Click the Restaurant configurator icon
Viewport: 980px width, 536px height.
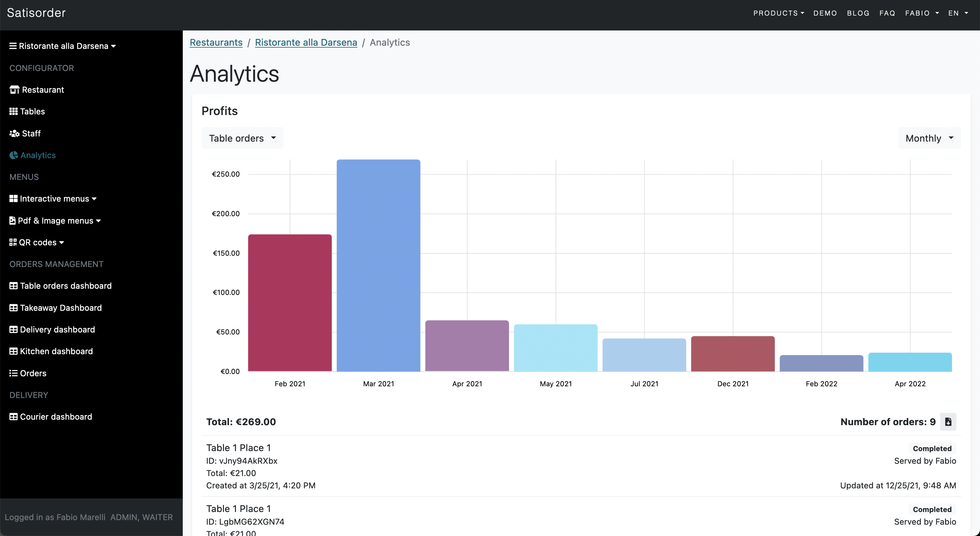coord(14,89)
